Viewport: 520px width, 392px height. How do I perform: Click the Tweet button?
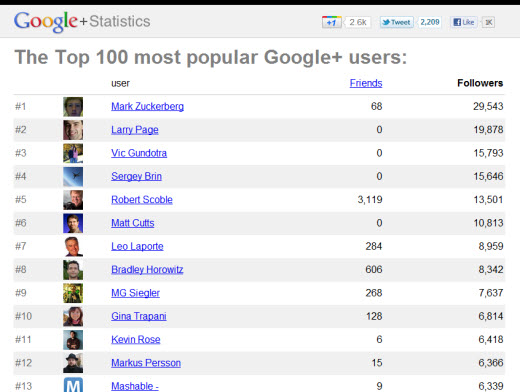tap(397, 22)
